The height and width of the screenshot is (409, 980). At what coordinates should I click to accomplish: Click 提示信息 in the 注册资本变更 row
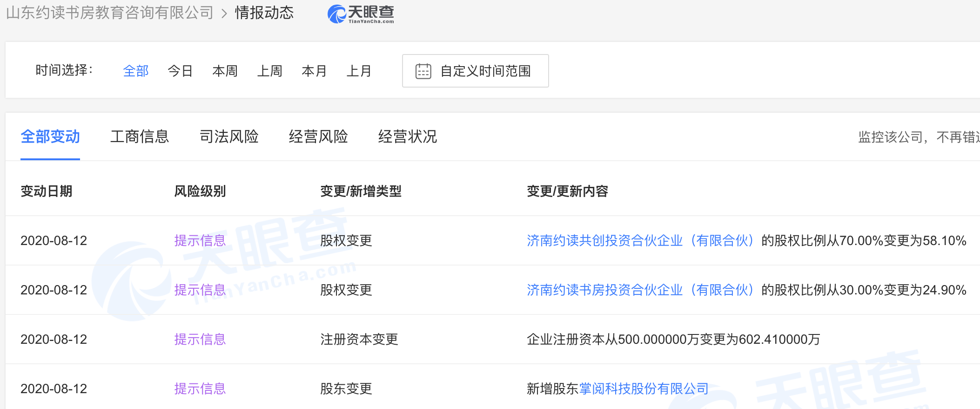[x=200, y=340]
